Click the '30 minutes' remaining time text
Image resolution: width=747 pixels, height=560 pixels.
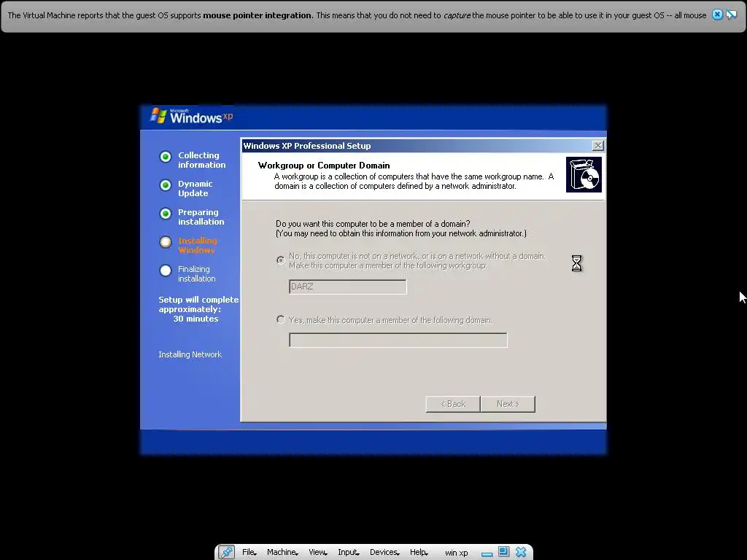(196, 319)
